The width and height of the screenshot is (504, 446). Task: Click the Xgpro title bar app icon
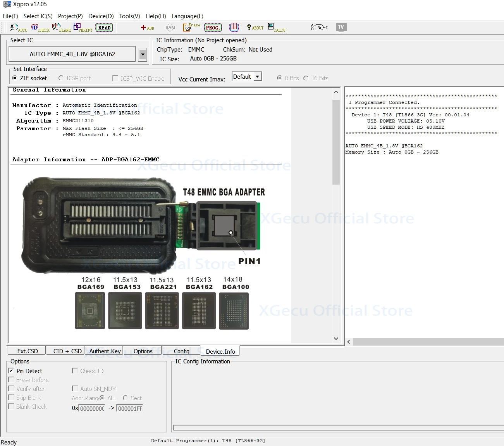[x=7, y=4]
